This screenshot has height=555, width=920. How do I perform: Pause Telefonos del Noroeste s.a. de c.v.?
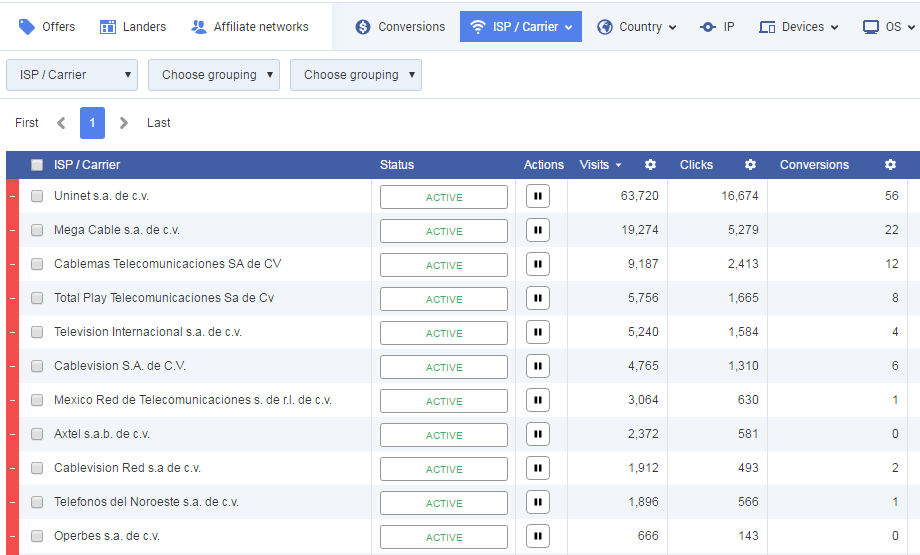pyautogui.click(x=537, y=502)
